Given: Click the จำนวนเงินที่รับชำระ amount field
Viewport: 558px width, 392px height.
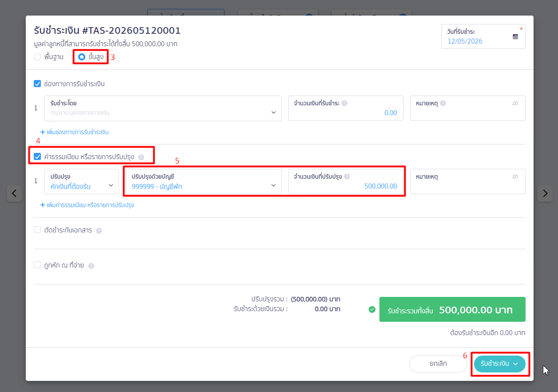Looking at the screenshot, I should (x=346, y=108).
